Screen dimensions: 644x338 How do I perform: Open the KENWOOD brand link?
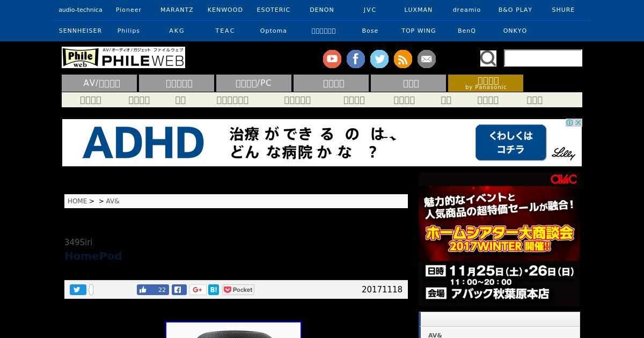(225, 10)
